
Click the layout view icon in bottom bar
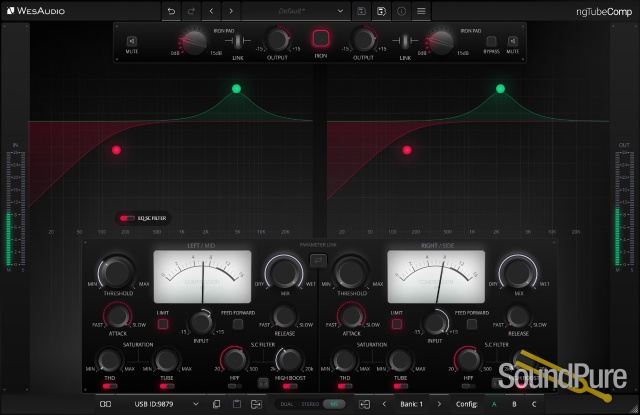pyautogui.click(x=105, y=404)
